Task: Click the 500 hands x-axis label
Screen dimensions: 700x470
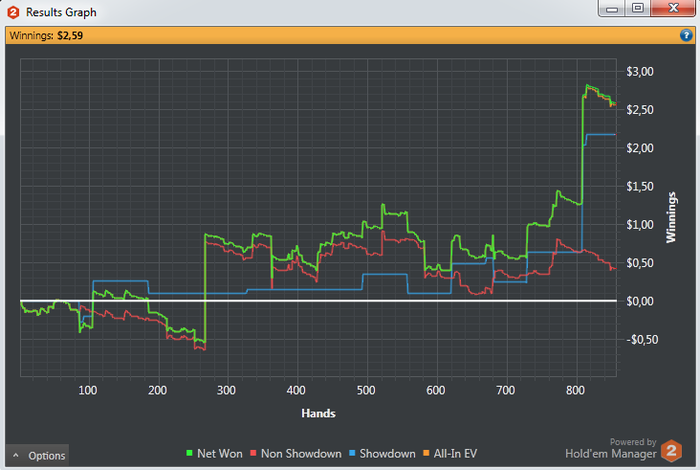Action: (366, 391)
